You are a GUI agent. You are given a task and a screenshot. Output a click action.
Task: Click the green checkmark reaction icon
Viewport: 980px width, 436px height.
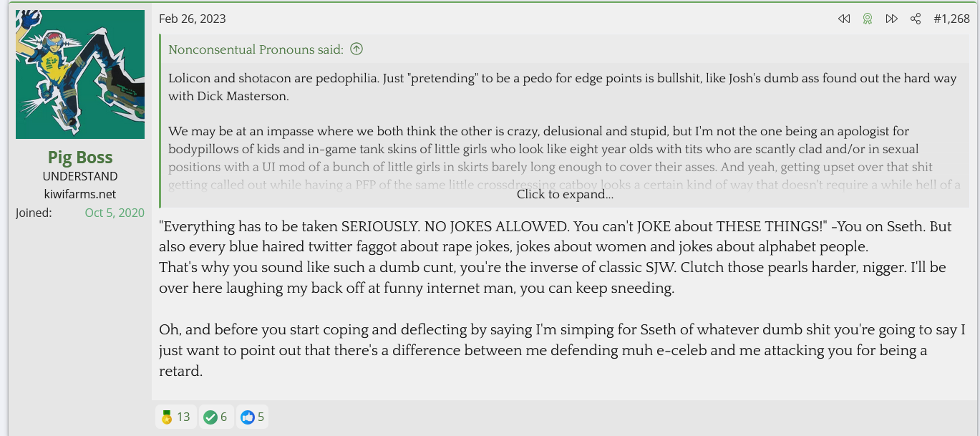tap(210, 417)
